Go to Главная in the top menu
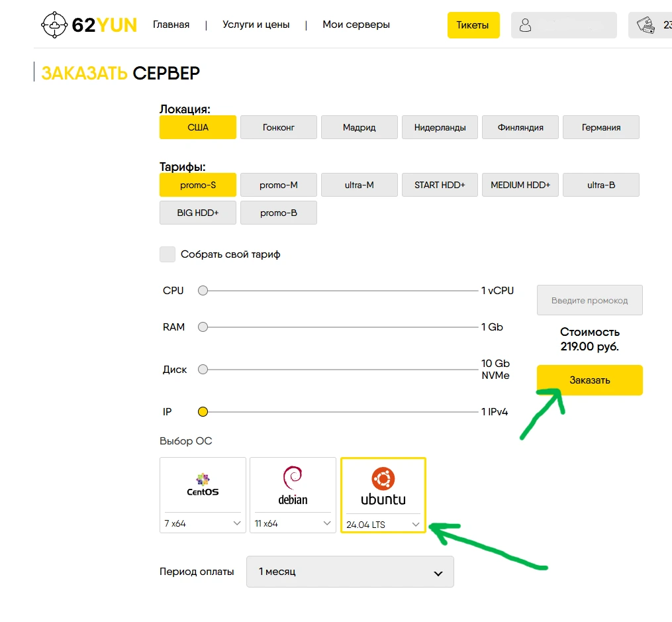This screenshot has height=622, width=672. click(x=171, y=25)
